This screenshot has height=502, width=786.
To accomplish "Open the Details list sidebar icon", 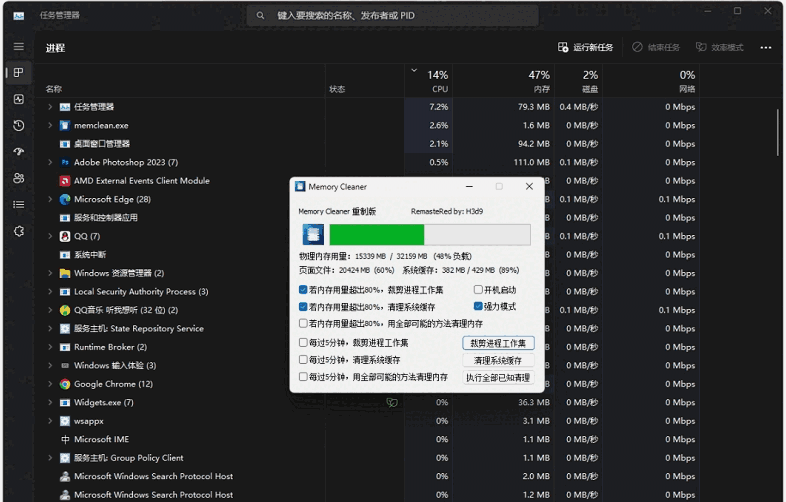I will coord(19,204).
